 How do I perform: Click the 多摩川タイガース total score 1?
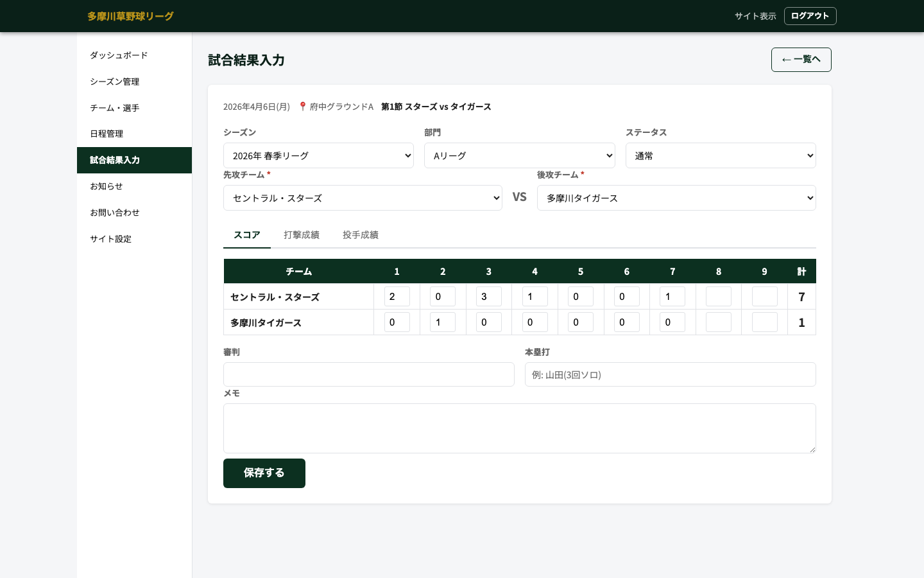801,322
